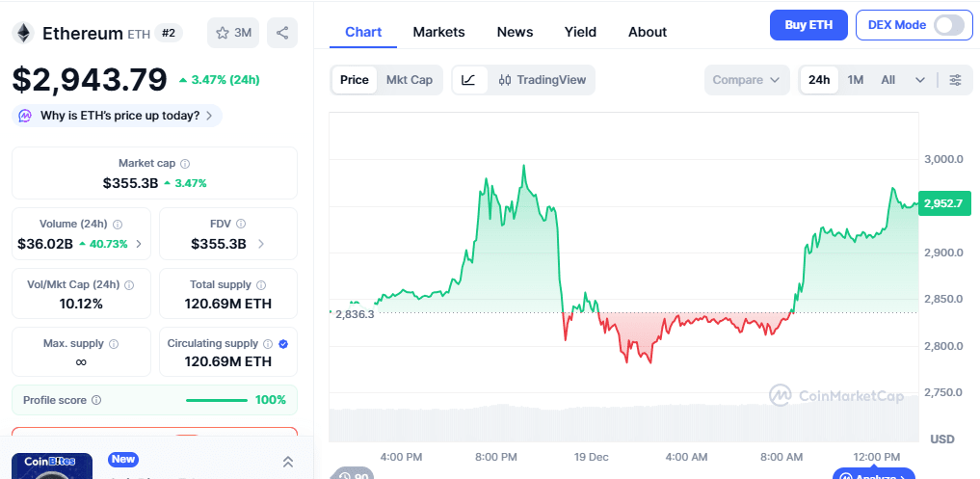
Task: Open the Compare dropdown
Action: point(747,80)
